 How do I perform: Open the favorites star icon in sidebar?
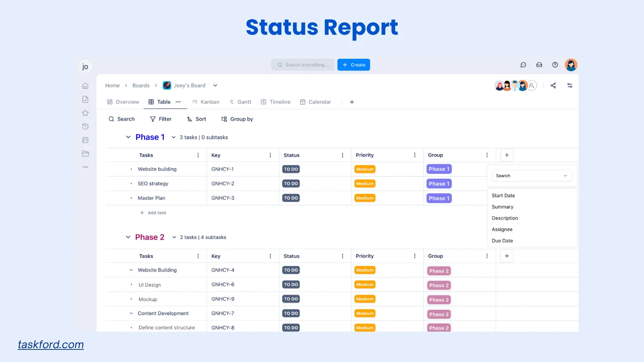click(x=85, y=113)
